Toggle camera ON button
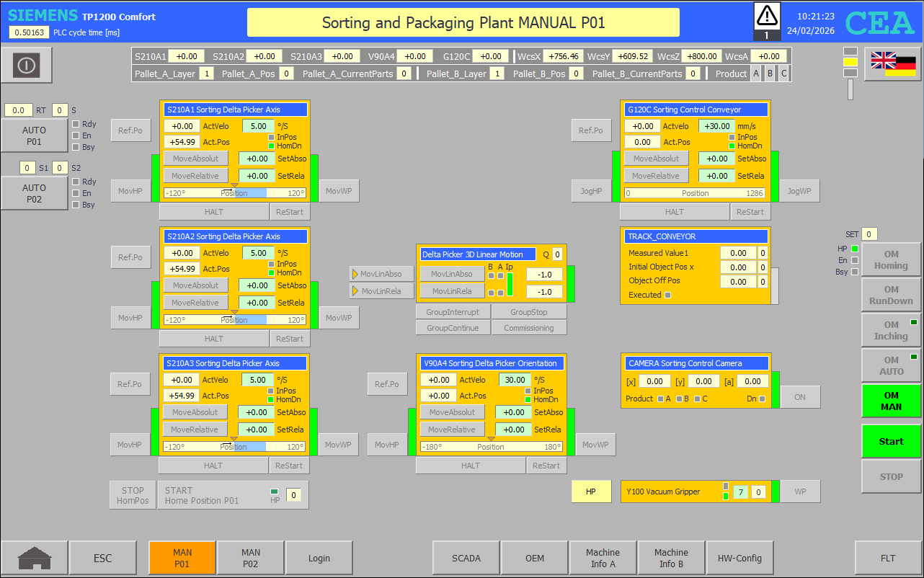 [x=800, y=397]
